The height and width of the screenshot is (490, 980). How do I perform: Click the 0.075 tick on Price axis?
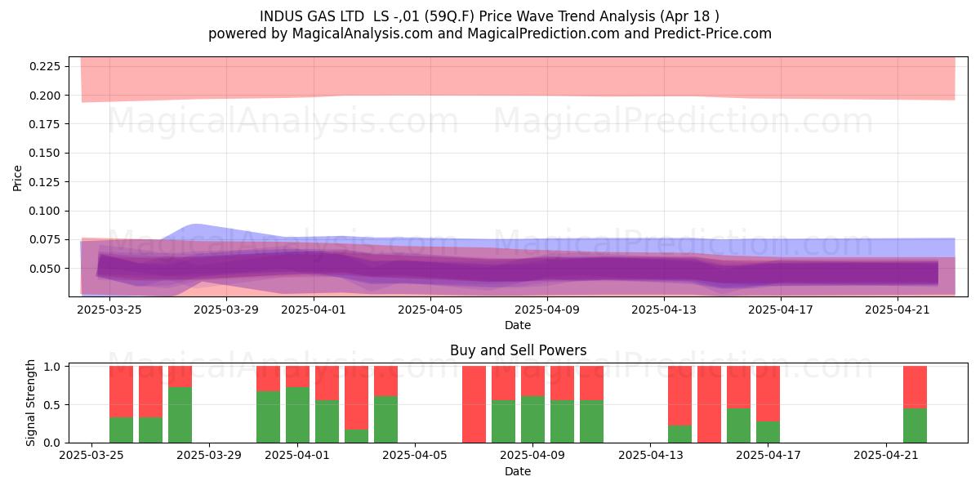pos(46,239)
